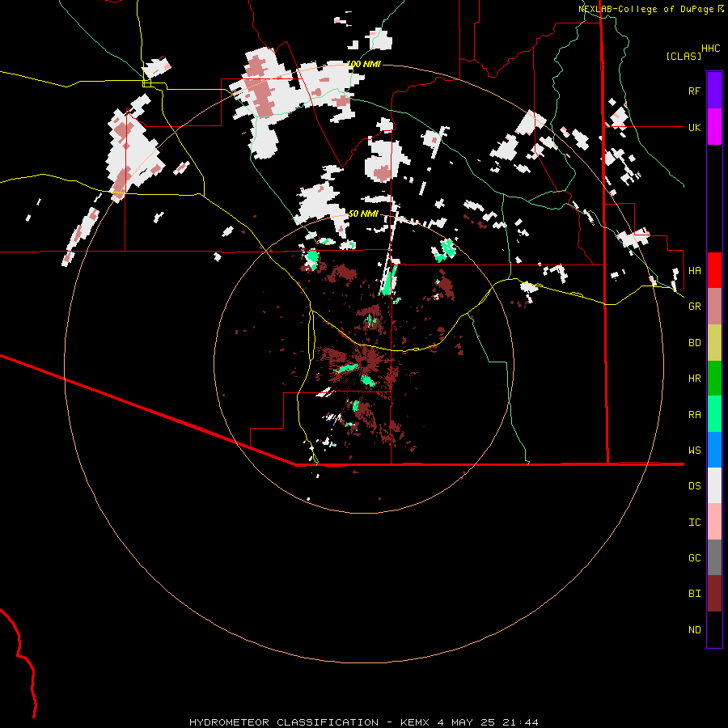Click the BD legend label
Image resolution: width=728 pixels, height=728 pixels.
[x=694, y=343]
